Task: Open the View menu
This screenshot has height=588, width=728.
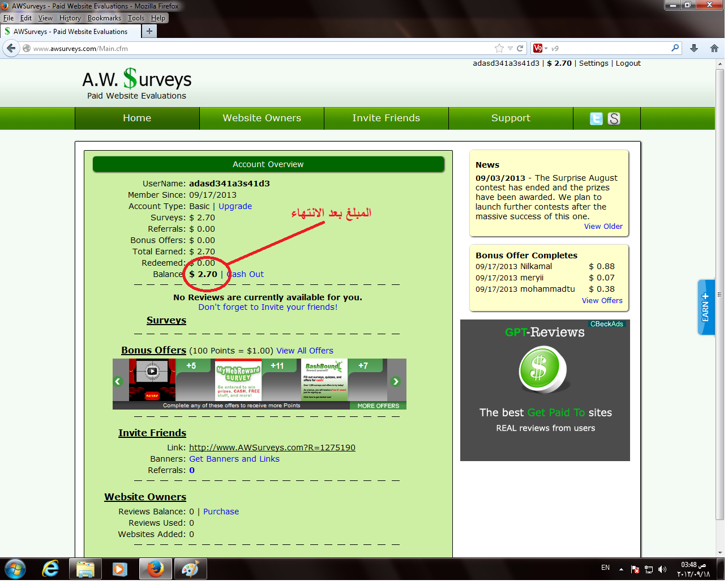Action: (x=45, y=18)
